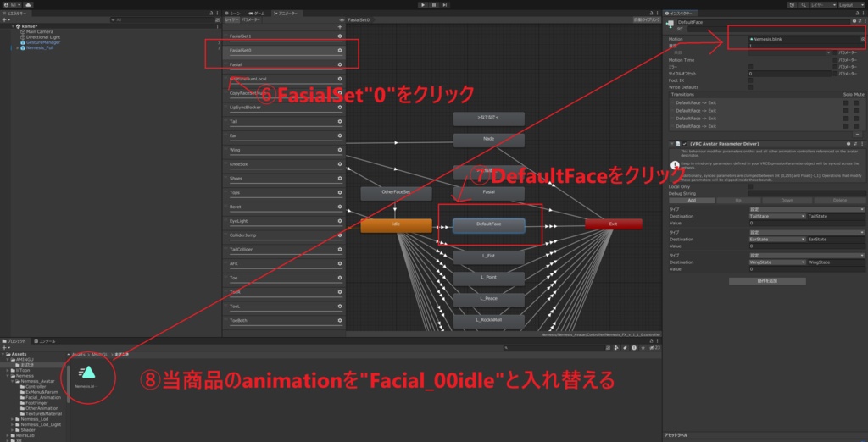The image size is (868, 442).
Task: Open the WingState Destination dropdown
Action: coord(776,262)
